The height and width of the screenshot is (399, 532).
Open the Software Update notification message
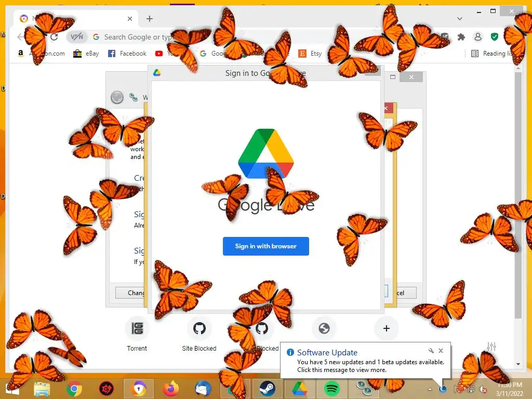tap(370, 366)
